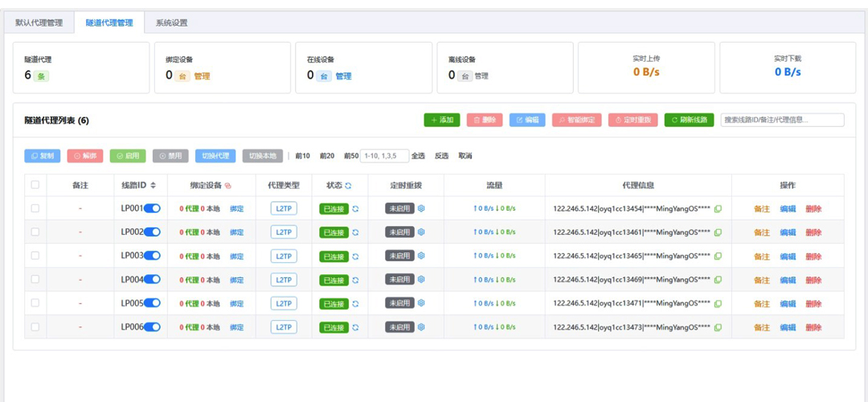
Task: Copy proxy info of oyq1cc13471 row
Action: click(x=718, y=303)
